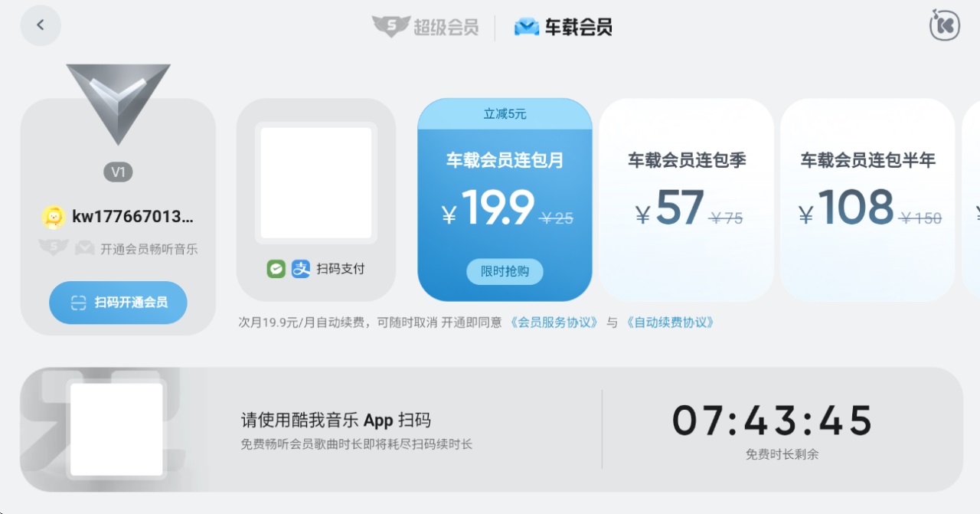Click the small car VIP status icon

point(84,248)
